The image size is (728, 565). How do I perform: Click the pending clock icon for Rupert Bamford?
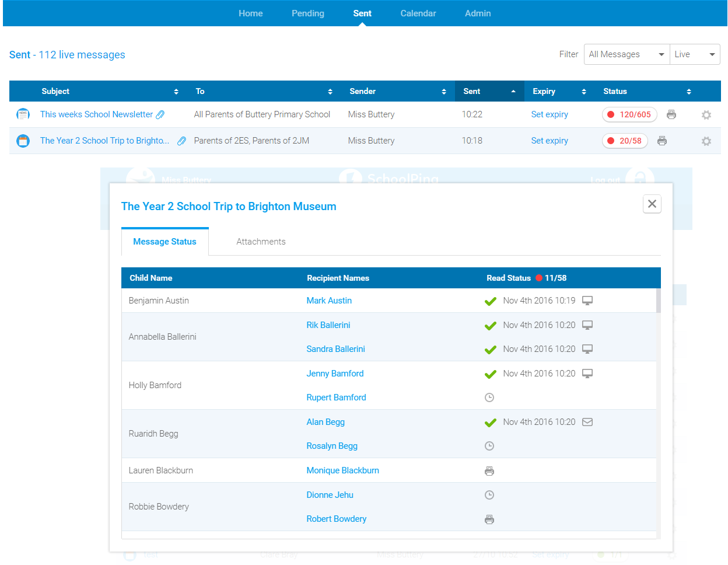pos(489,397)
